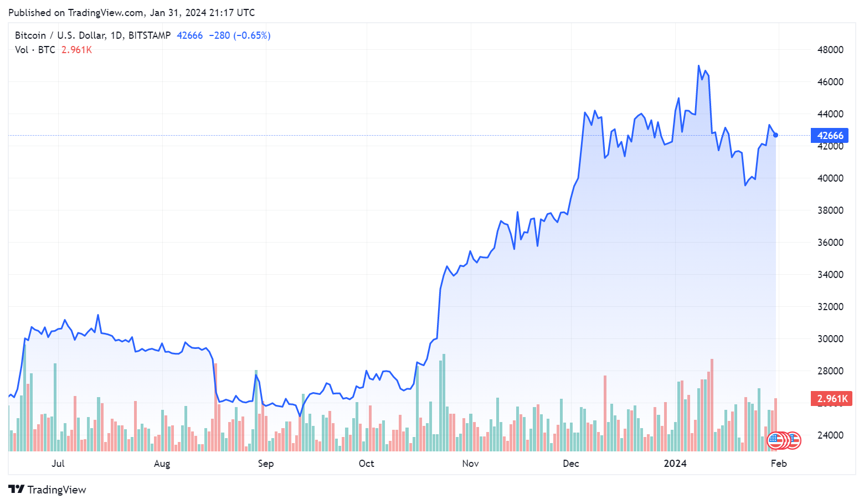Click the Sep time axis label
The height and width of the screenshot is (504, 864).
tap(266, 464)
